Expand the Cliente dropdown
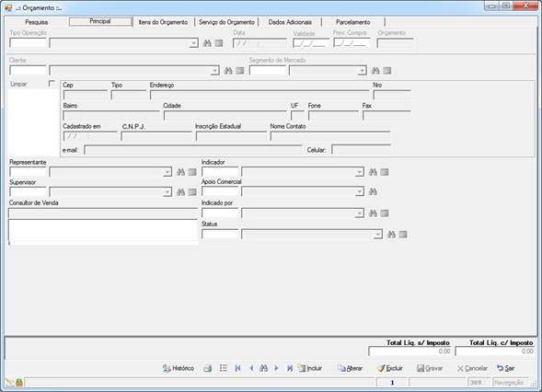This screenshot has width=542, height=392. click(215, 71)
